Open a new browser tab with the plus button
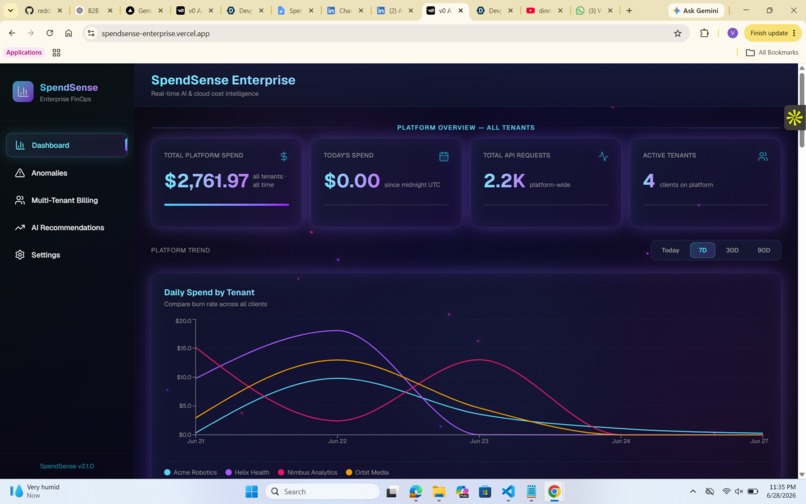The width and height of the screenshot is (806, 504). tap(629, 10)
